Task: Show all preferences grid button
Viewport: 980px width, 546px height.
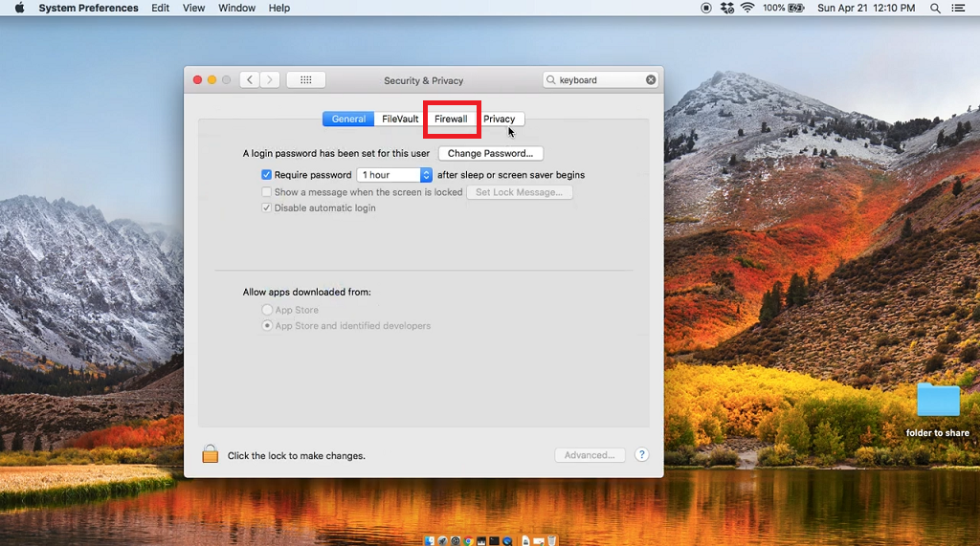Action: coord(305,80)
